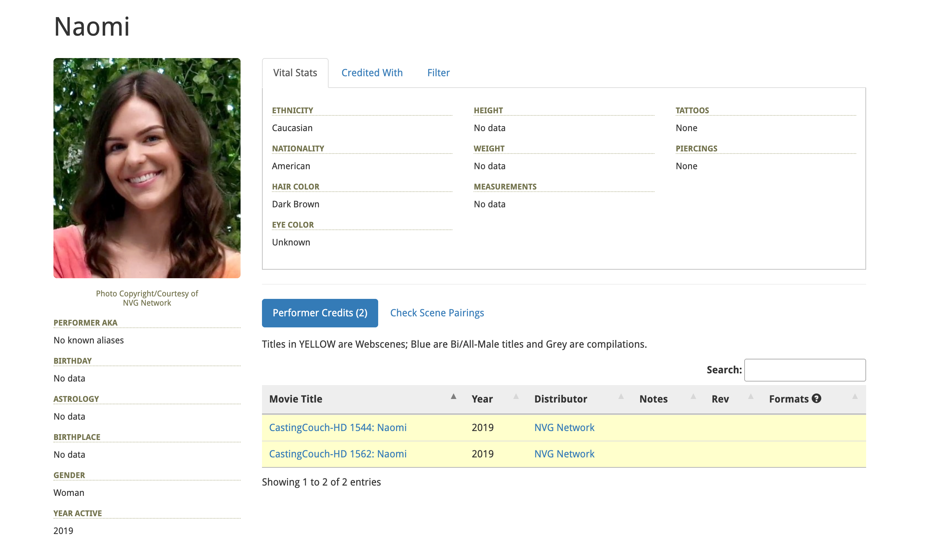This screenshot has height=560, width=926.
Task: Click NVG Network link in first row
Action: [x=564, y=427]
